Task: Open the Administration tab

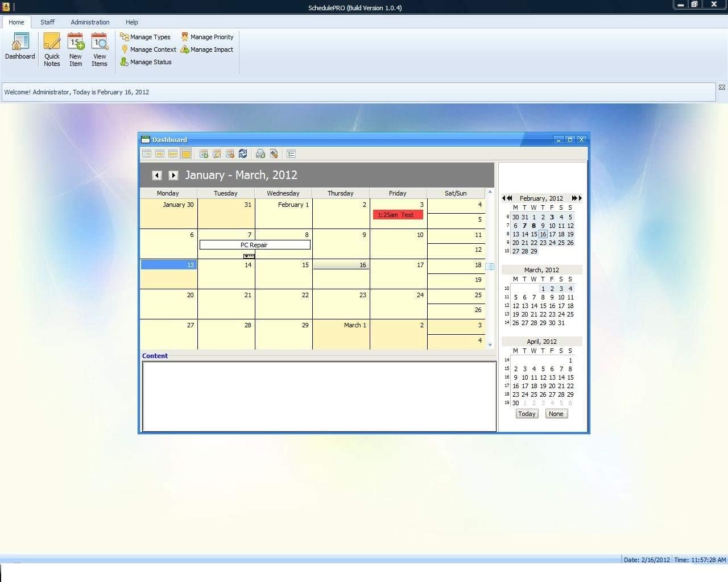Action: coord(90,22)
